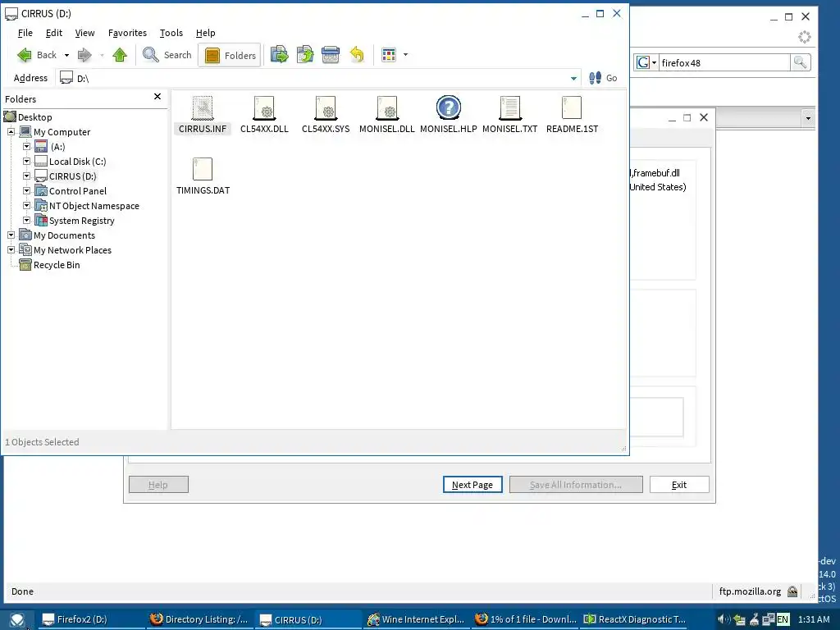Click the Views toolbar icon
This screenshot has width=840, height=630.
click(389, 55)
